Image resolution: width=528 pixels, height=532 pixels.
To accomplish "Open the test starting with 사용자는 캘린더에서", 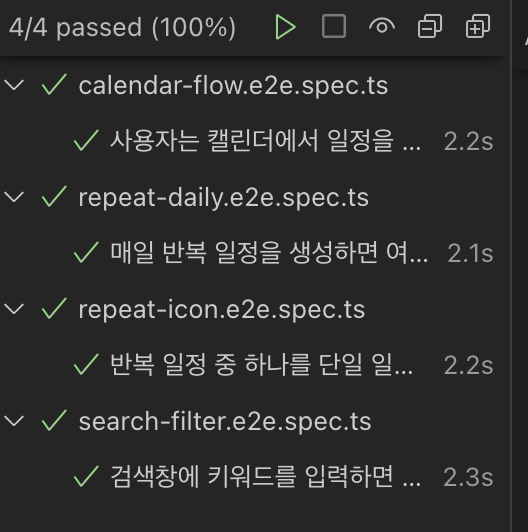I will pyautogui.click(x=265, y=141).
